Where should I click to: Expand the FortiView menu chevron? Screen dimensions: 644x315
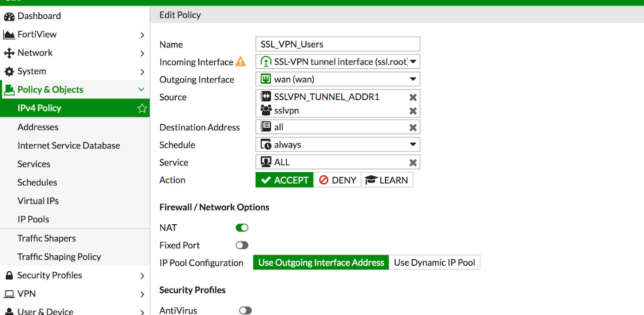(142, 35)
